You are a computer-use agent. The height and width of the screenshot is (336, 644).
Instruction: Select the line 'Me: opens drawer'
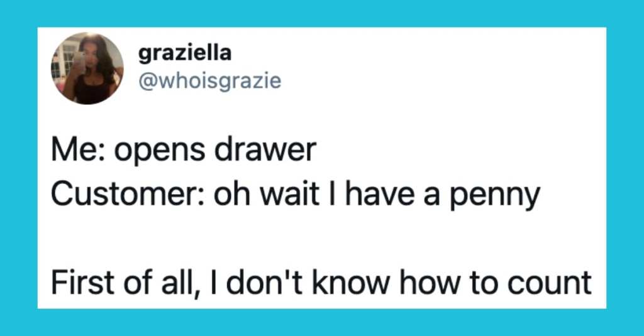184,151
